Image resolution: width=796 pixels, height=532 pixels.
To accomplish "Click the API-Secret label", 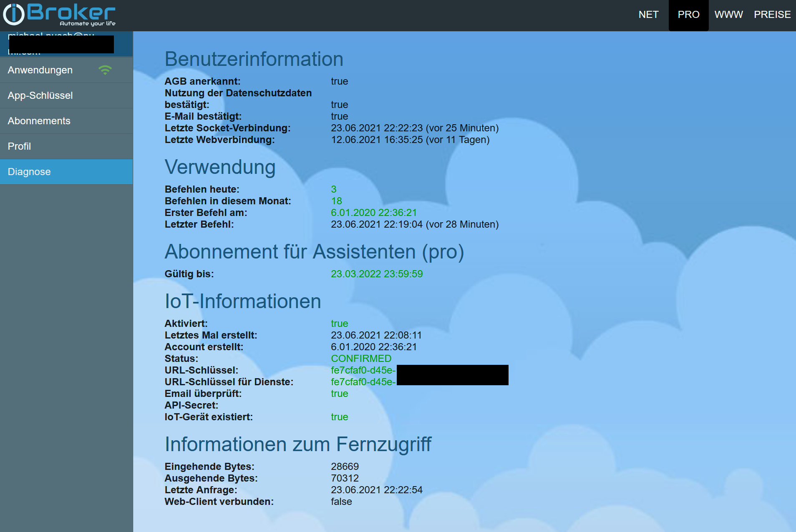I will (x=191, y=405).
